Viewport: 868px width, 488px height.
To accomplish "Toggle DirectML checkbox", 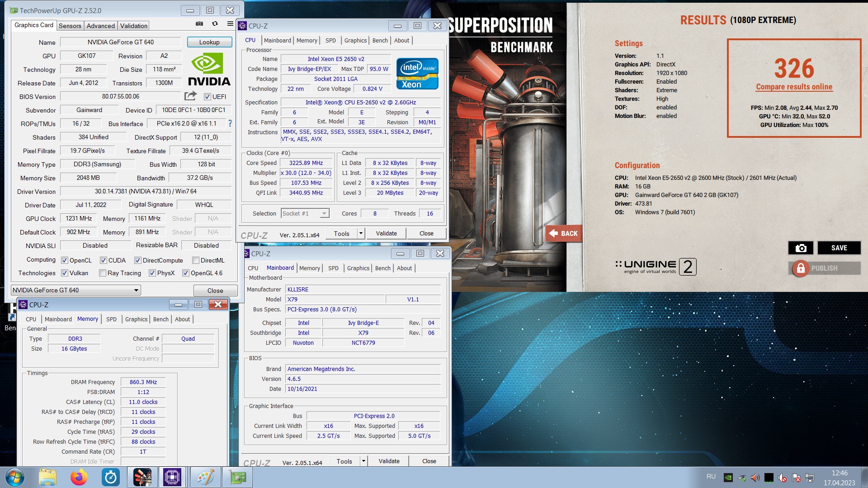I will [x=196, y=260].
